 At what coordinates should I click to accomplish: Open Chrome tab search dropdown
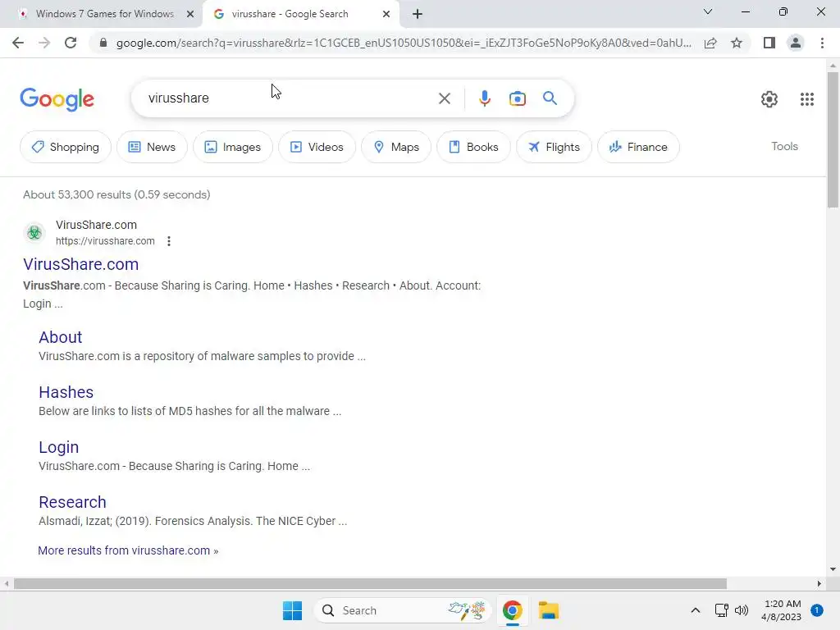(x=708, y=11)
